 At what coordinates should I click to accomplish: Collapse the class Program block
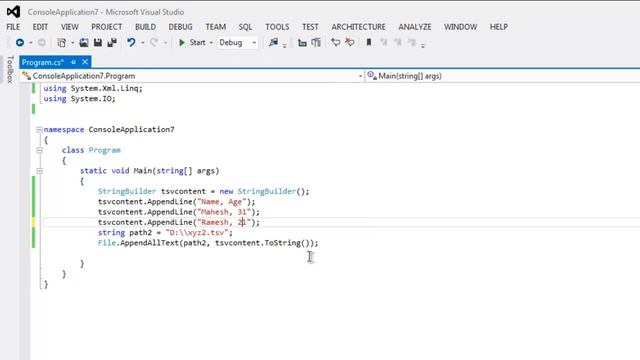pos(40,150)
